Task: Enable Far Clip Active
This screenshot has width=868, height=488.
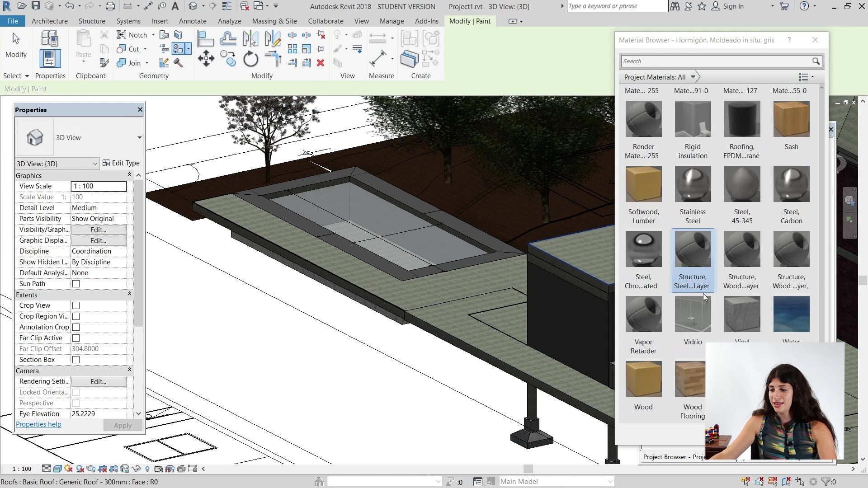Action: click(x=75, y=338)
